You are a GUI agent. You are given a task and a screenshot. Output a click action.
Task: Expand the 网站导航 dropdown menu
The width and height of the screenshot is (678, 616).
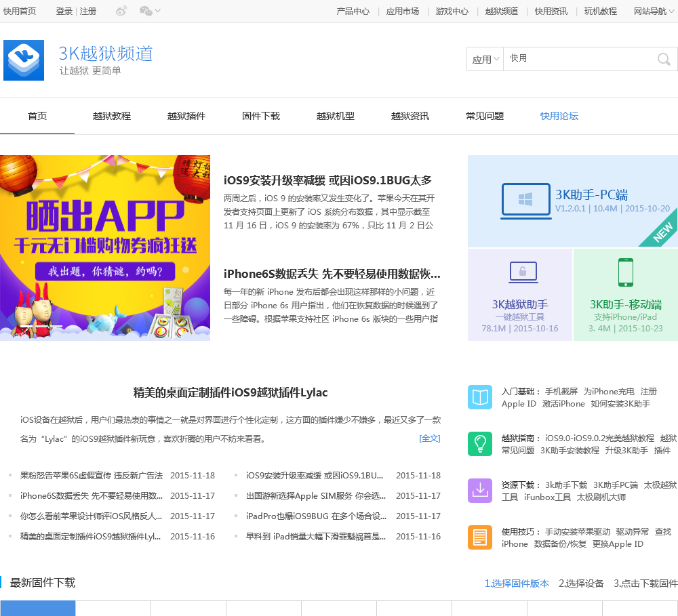654,11
